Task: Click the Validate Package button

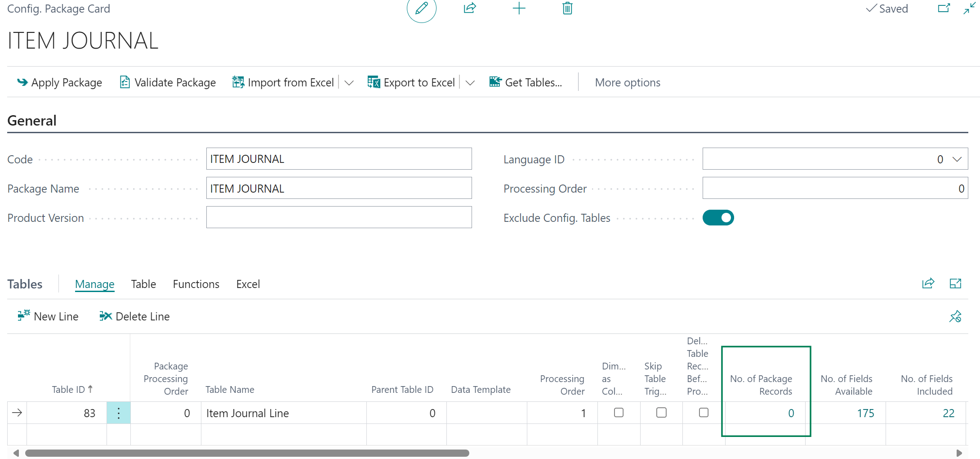Action: point(168,83)
